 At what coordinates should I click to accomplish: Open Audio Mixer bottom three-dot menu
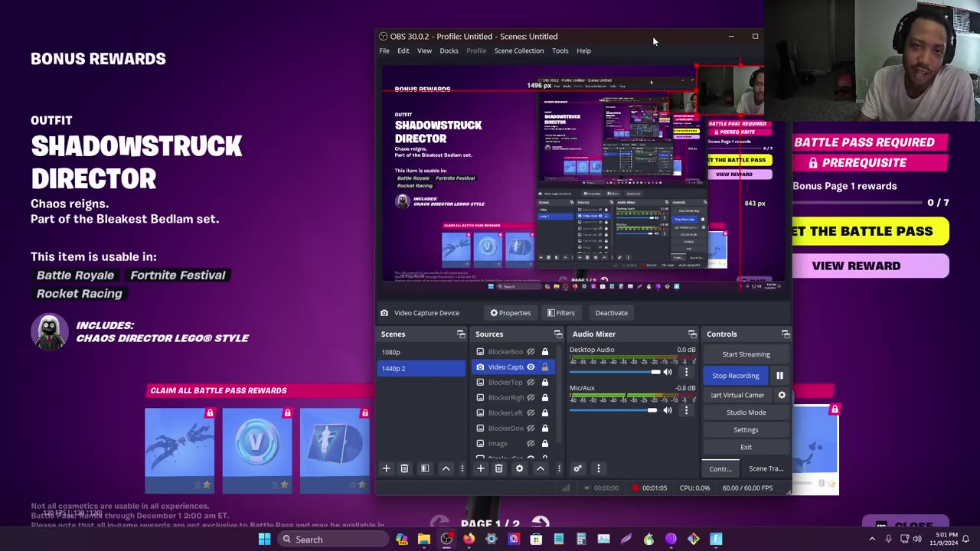click(x=599, y=468)
